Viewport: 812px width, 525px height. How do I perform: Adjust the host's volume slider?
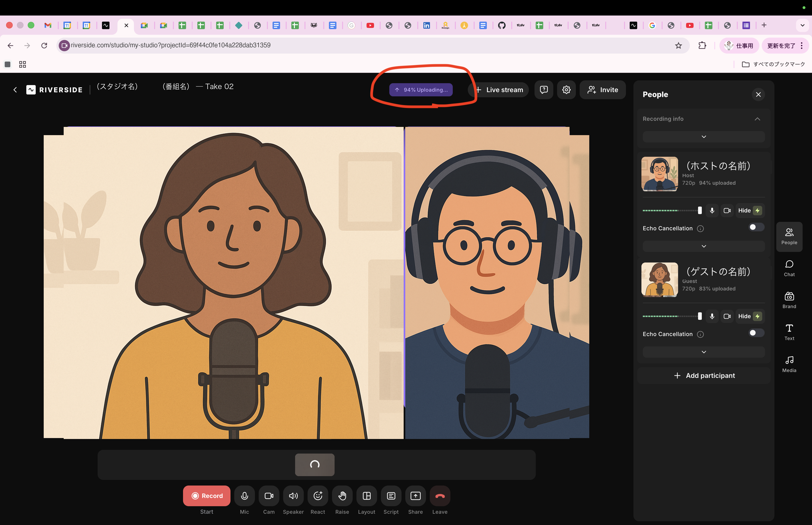click(x=699, y=210)
